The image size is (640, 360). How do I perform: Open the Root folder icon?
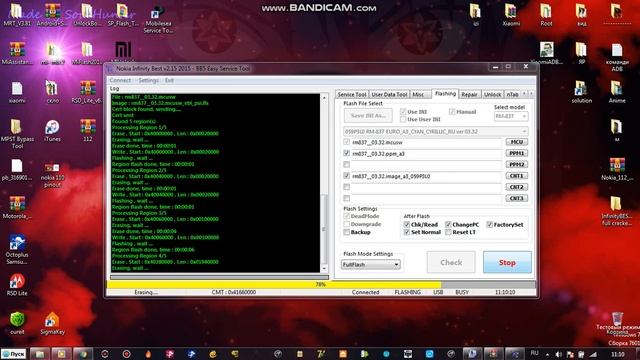click(546, 15)
